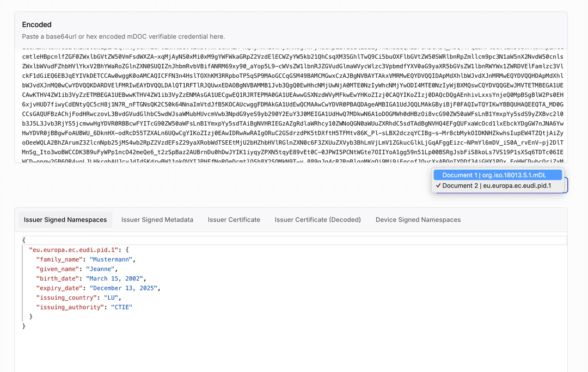
Task: Choose Document 2 eu.europa.ec.eudi.pid.1 option
Action: pyautogui.click(x=498, y=185)
